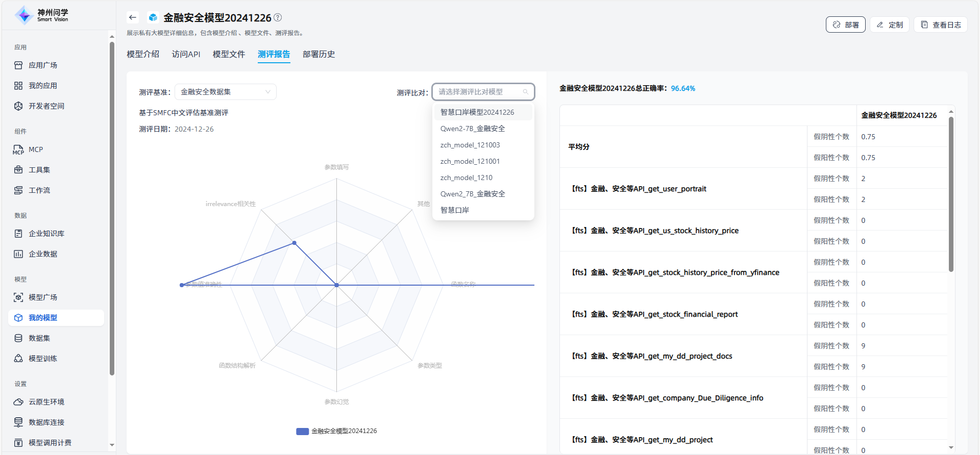Click the 部署 deploy button
This screenshot has width=980, height=455.
[x=845, y=24]
